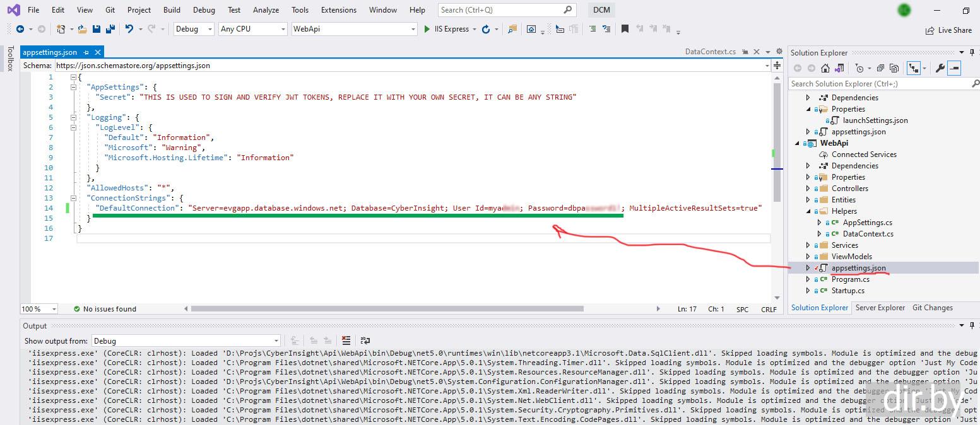Toggle Preview Selected Items in Solution Explorer
Screen dimensions: 980x425
pos(954,68)
